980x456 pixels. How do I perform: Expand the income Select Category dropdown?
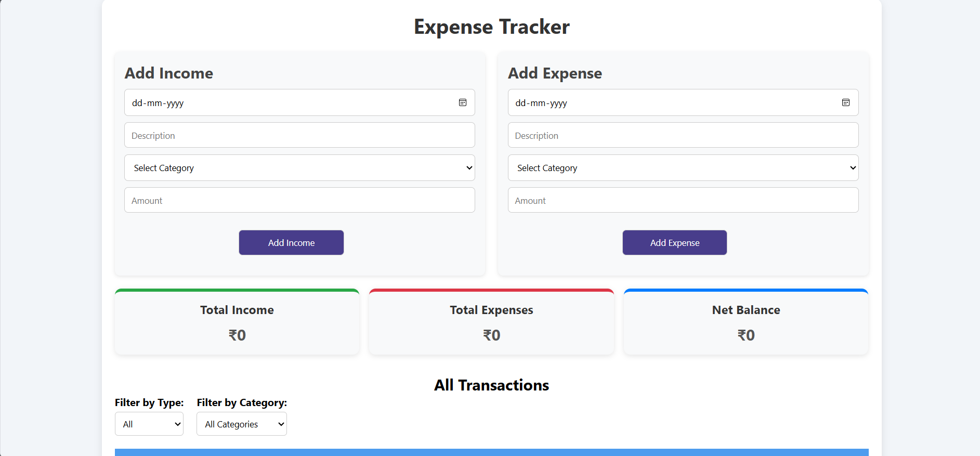(x=299, y=168)
